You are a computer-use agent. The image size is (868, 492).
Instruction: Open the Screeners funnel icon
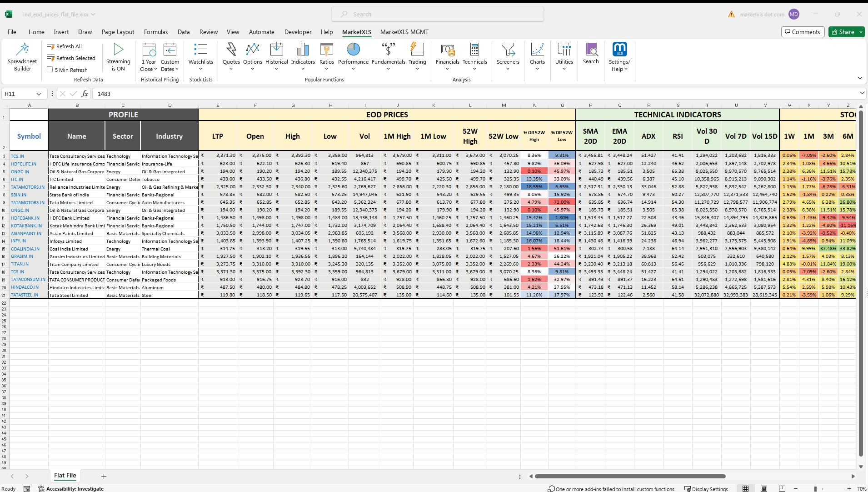coord(508,50)
